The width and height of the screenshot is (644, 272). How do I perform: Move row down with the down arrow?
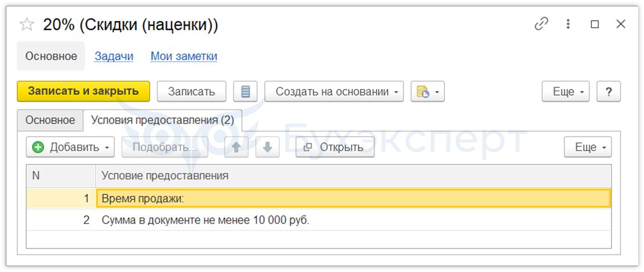pos(267,147)
